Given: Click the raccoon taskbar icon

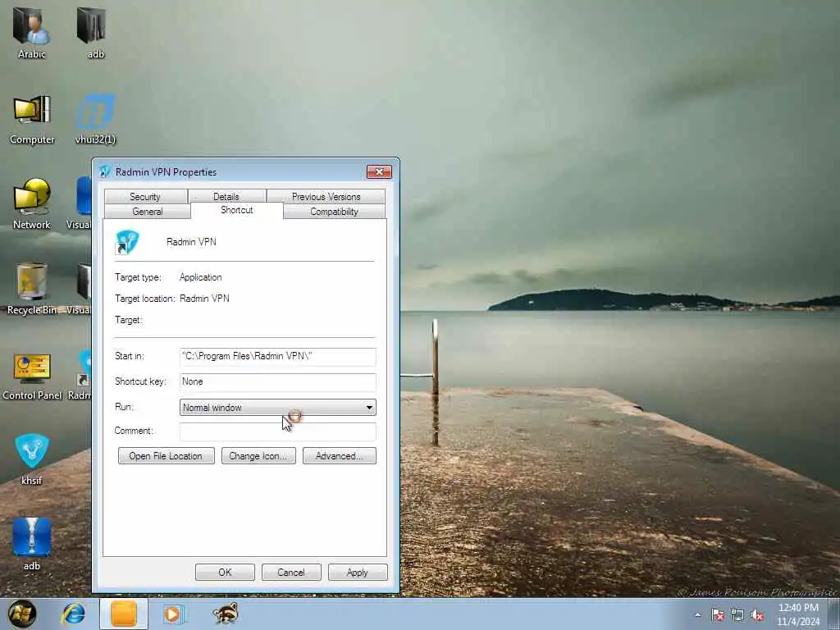Looking at the screenshot, I should tap(226, 614).
